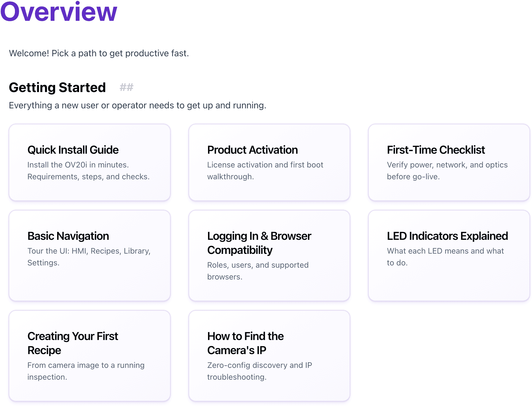This screenshot has height=407, width=532.
Task: Click the Quick Install Guide card title text
Action: click(x=73, y=150)
